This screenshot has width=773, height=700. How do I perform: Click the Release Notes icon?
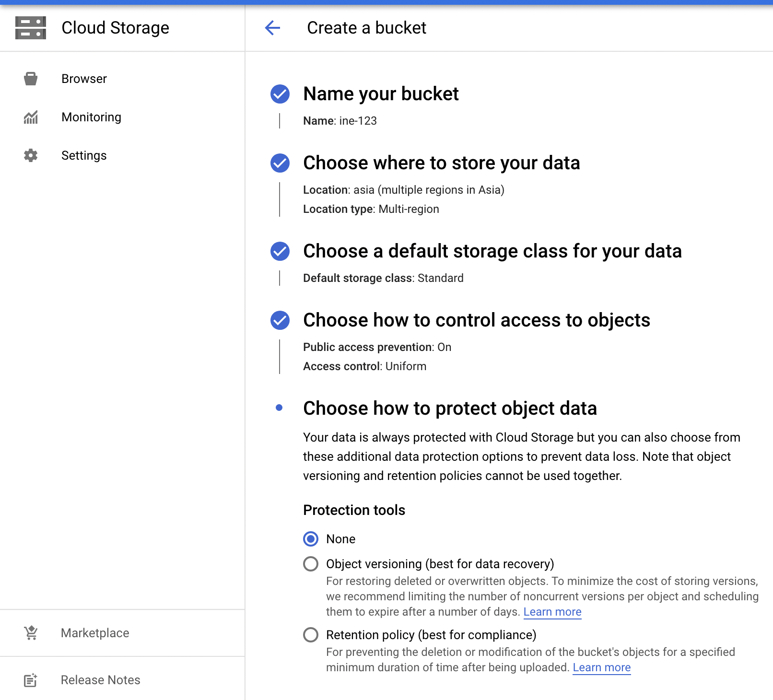point(30,680)
